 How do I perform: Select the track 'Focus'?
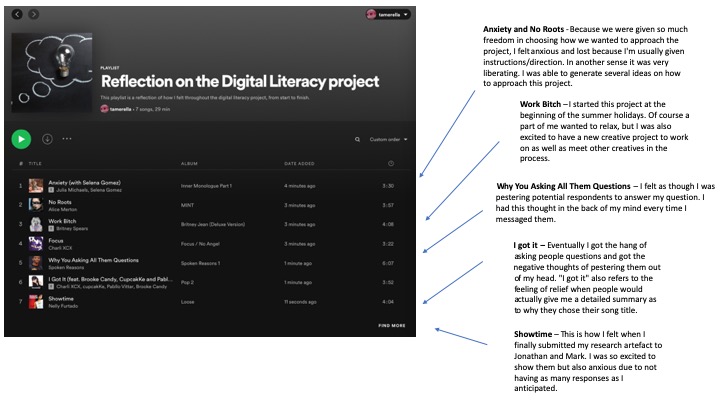click(x=56, y=241)
